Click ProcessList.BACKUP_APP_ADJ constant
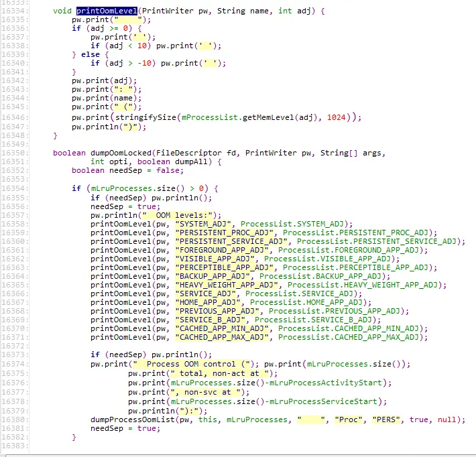 [320, 277]
